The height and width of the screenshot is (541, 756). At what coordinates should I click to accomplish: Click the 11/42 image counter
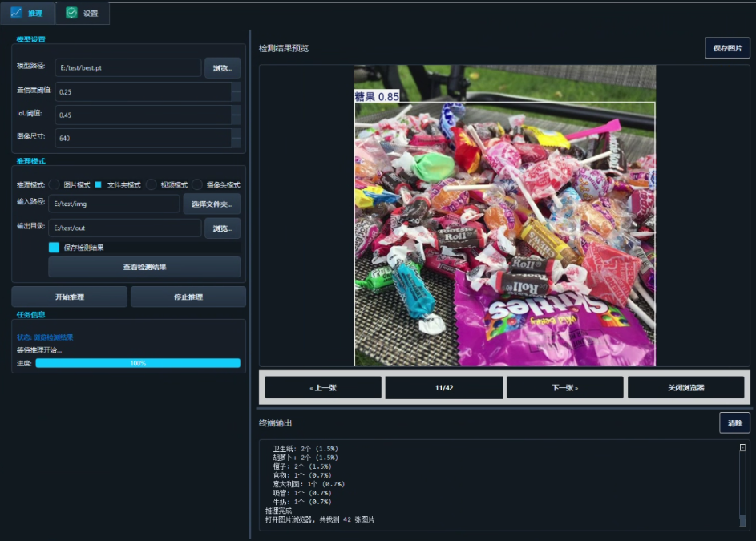coord(443,388)
